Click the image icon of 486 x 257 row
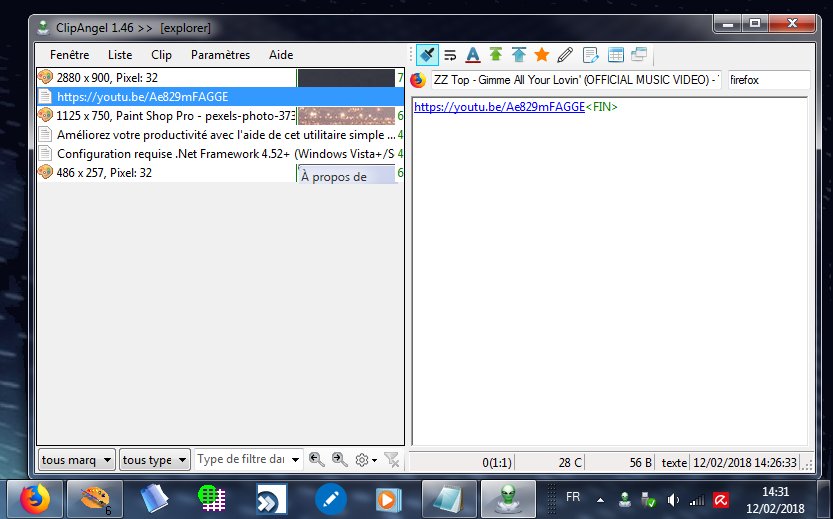The image size is (833, 519). [x=46, y=172]
